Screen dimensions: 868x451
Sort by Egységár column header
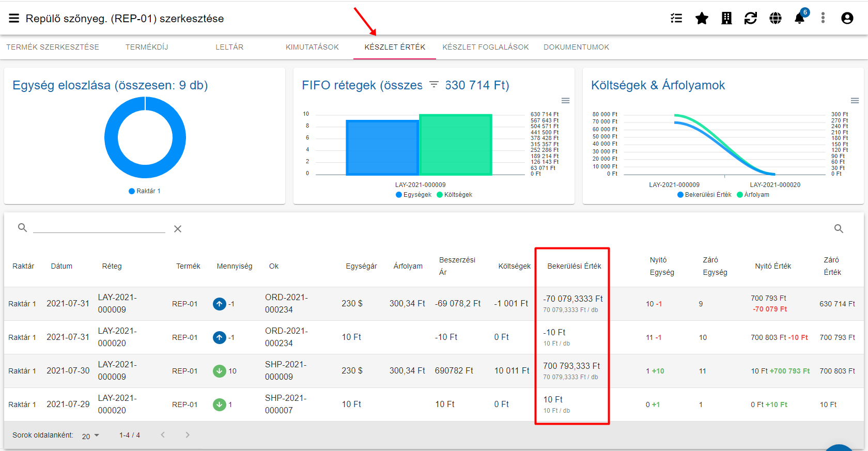tap(361, 266)
